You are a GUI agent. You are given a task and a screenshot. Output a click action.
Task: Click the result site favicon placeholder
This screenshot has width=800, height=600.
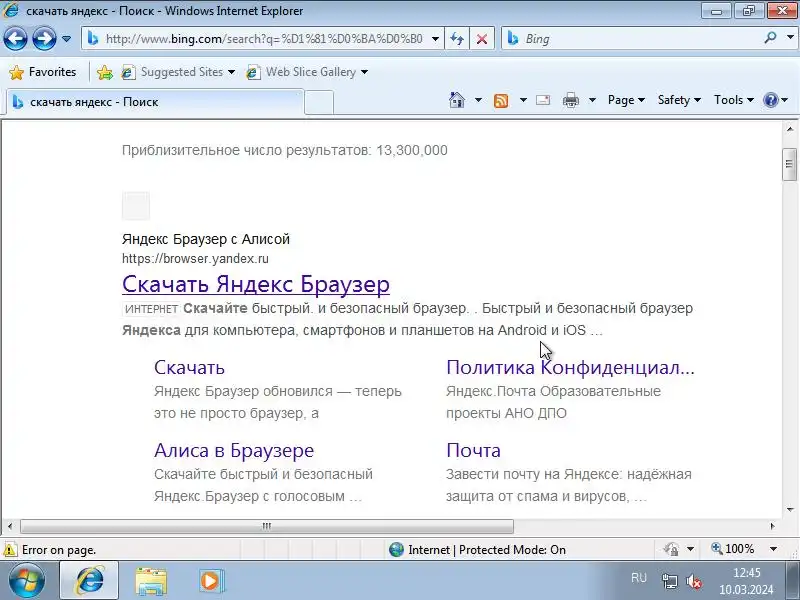(x=136, y=206)
